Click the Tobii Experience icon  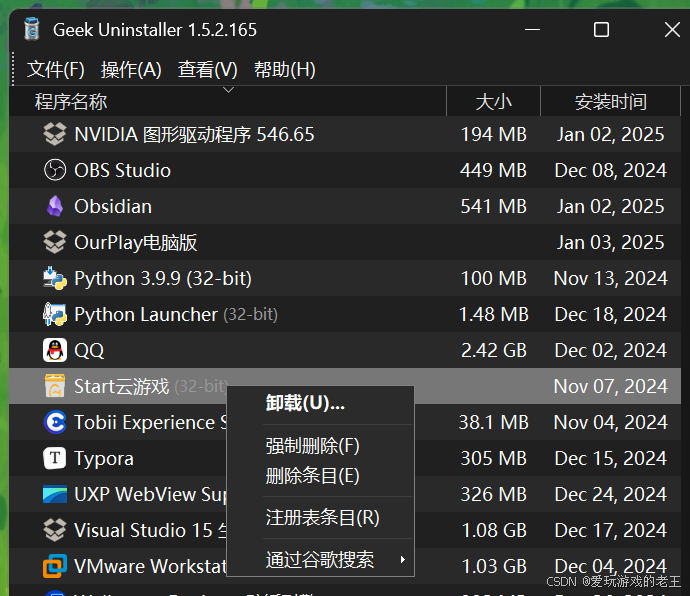tap(55, 422)
